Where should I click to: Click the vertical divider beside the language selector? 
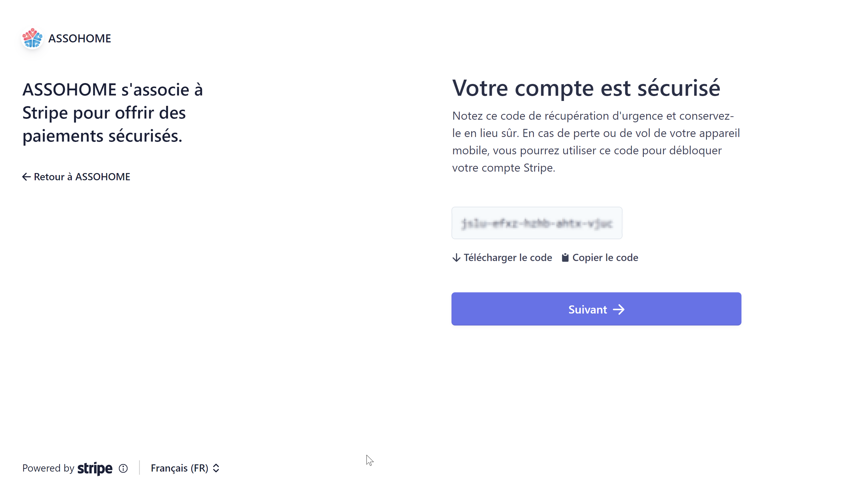(139, 468)
